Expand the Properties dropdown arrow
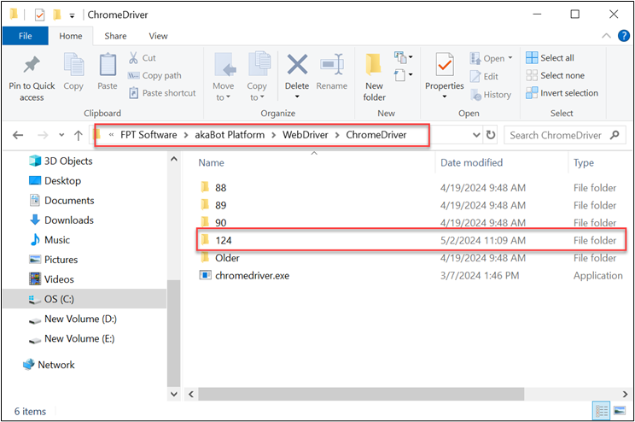This screenshot has height=422, width=635. 444,97
